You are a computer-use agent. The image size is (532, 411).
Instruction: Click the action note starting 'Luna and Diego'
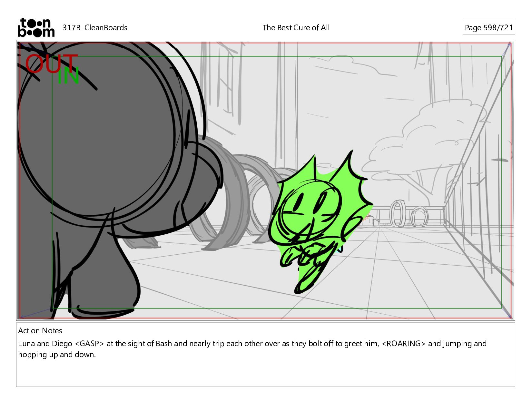(x=252, y=349)
